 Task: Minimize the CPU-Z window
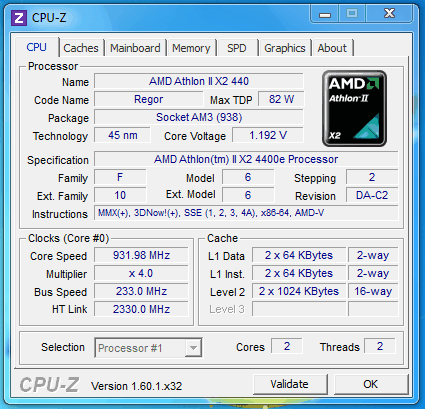pyautogui.click(x=325, y=14)
